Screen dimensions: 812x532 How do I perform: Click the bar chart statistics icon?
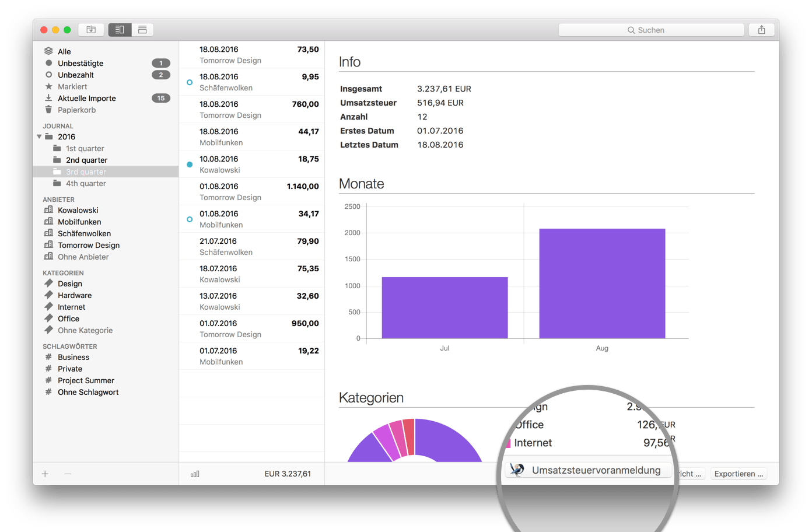click(x=194, y=474)
